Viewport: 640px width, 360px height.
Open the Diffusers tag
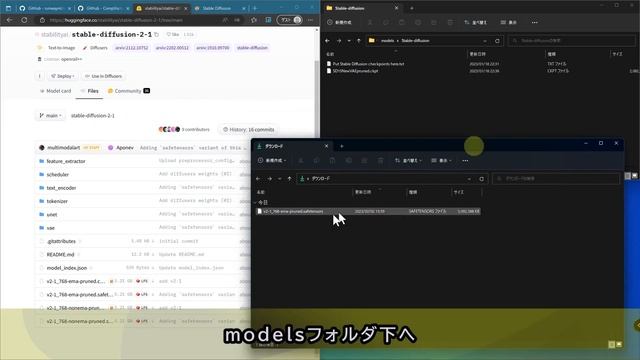(x=95, y=48)
